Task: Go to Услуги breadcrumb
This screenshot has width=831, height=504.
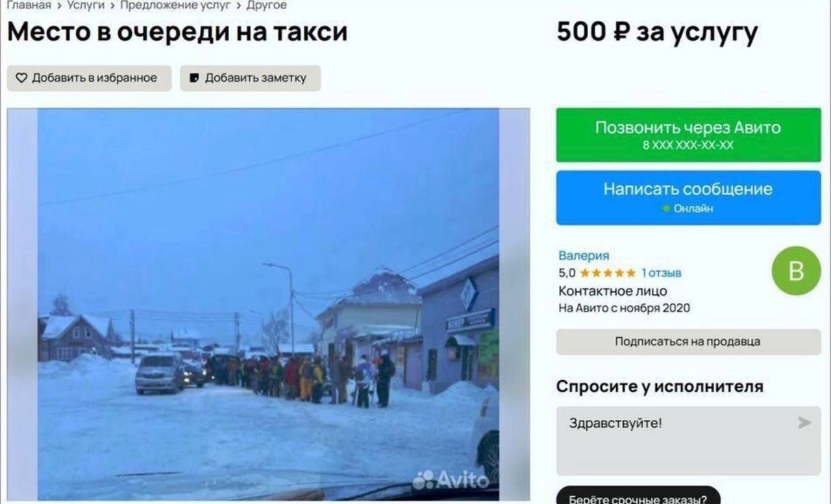Action: (x=86, y=5)
